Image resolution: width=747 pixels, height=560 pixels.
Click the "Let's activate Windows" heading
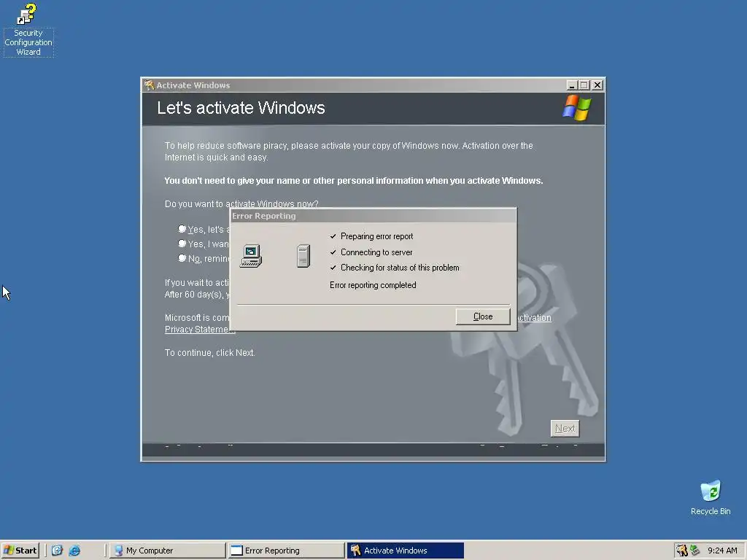[241, 108]
